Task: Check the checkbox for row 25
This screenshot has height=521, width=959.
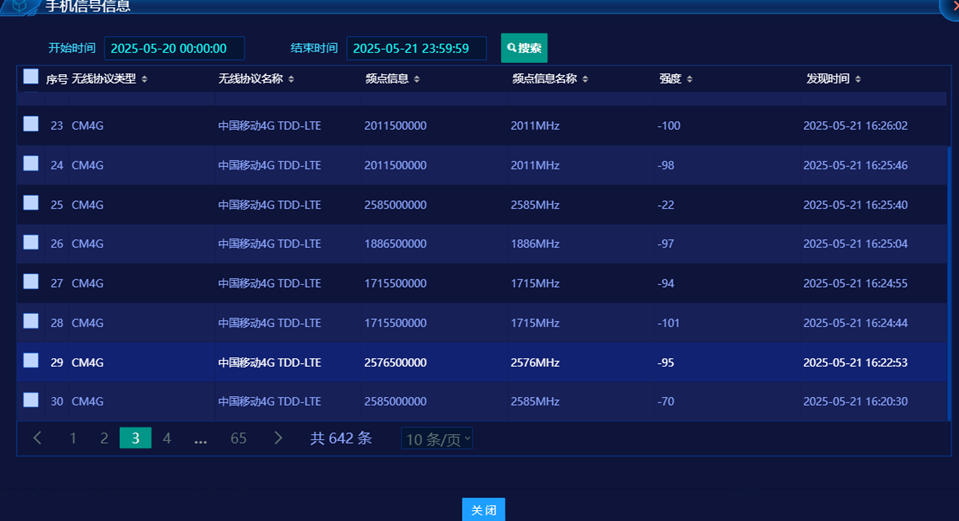Action: pos(31,202)
